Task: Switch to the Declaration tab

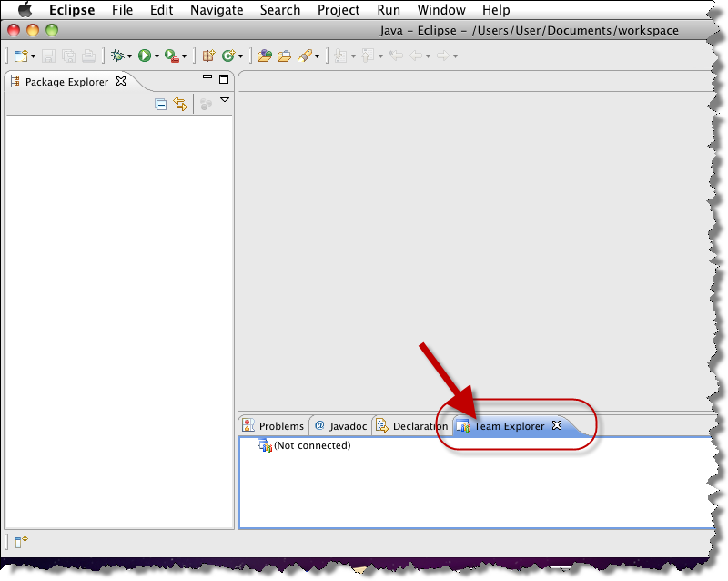Action: [413, 426]
